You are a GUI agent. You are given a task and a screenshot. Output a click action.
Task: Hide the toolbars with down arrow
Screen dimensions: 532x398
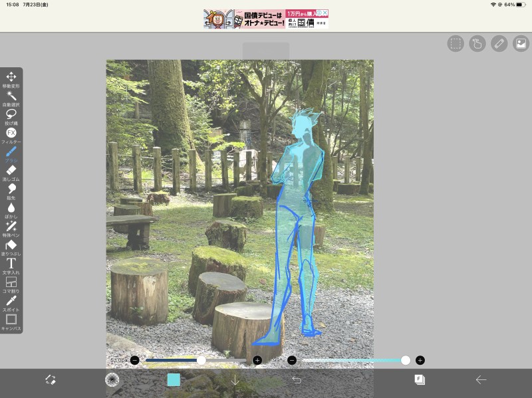click(235, 380)
